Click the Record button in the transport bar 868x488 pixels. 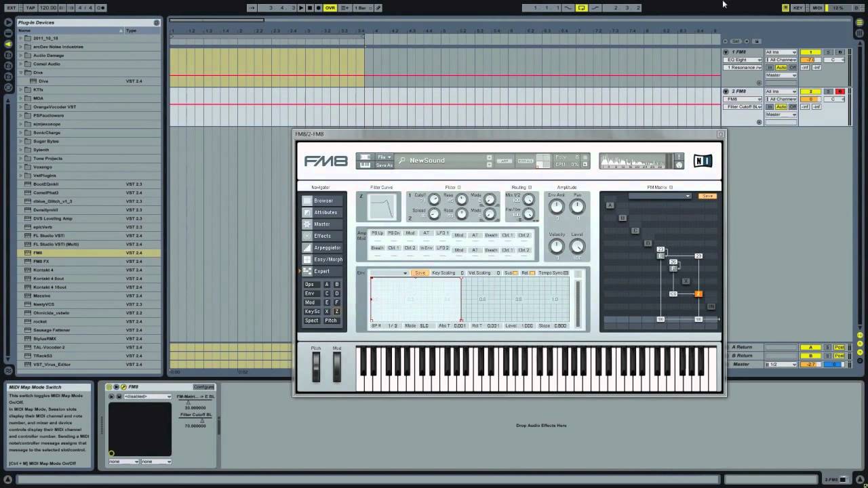click(318, 7)
